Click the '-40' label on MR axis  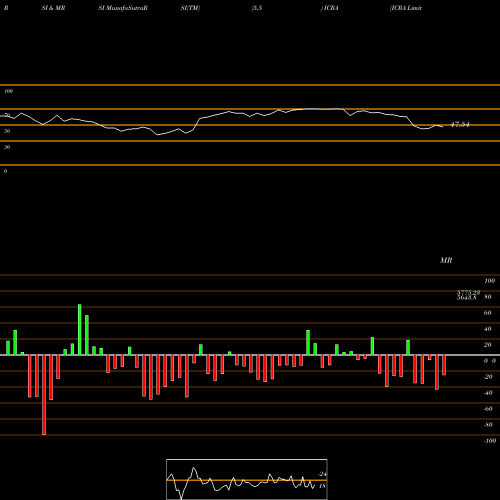pos(488,393)
